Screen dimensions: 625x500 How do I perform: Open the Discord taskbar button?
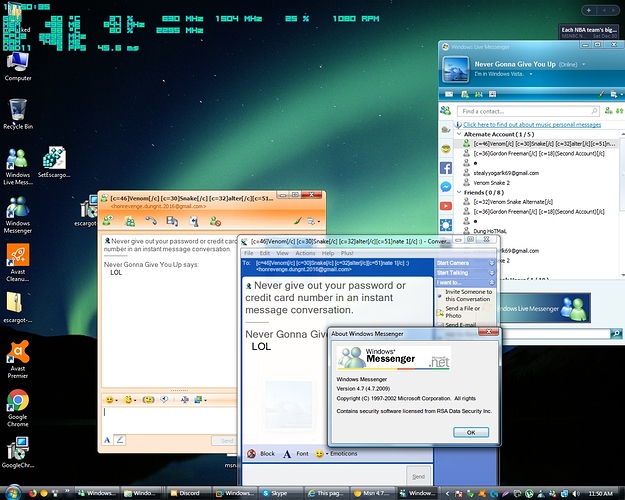(188, 493)
